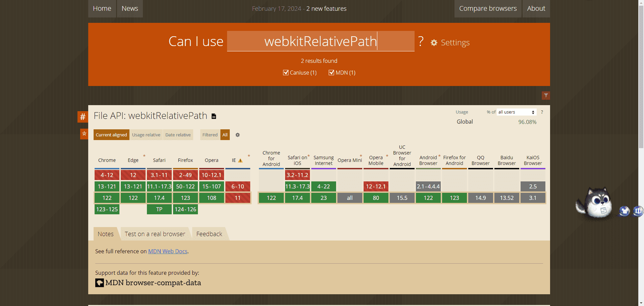644x306 pixels.
Task: Open the 'all users' usage dropdown
Action: pyautogui.click(x=517, y=112)
